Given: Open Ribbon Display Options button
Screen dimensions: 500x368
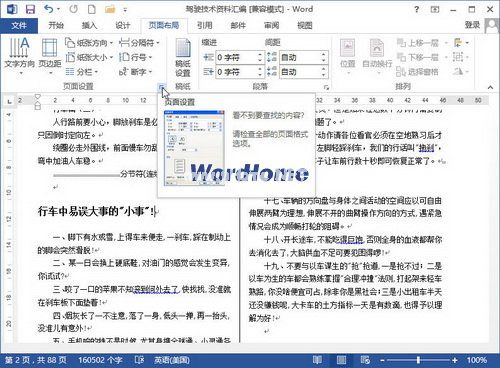Looking at the screenshot, I should click(435, 9).
